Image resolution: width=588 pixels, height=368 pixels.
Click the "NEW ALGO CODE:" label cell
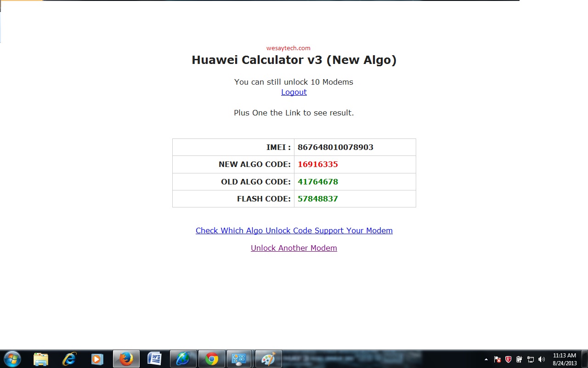tap(233, 164)
